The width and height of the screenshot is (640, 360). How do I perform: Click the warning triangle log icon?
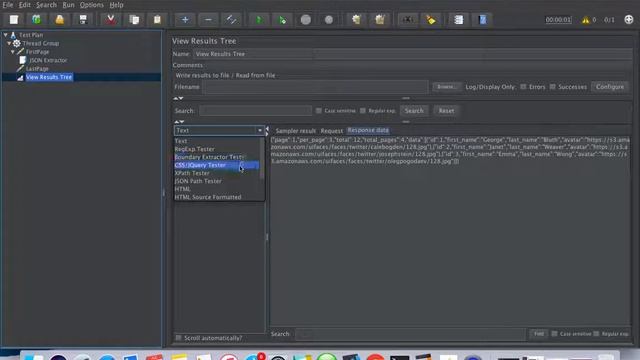[586, 20]
